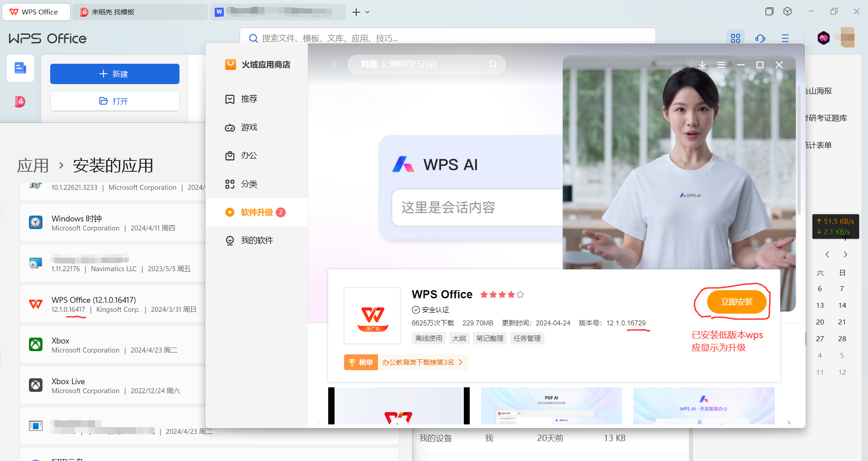Open the WPS hamburger menu icon

(785, 38)
